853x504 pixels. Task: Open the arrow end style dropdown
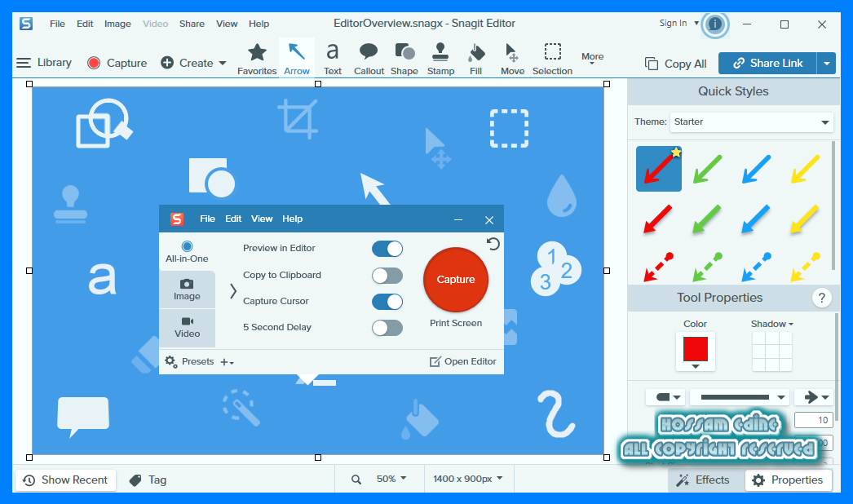tap(815, 397)
